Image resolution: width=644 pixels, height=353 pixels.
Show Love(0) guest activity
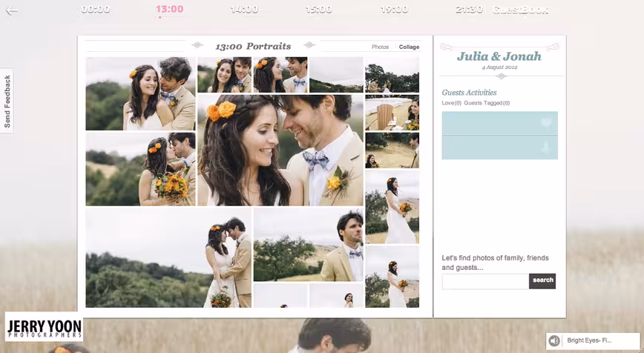tap(451, 103)
